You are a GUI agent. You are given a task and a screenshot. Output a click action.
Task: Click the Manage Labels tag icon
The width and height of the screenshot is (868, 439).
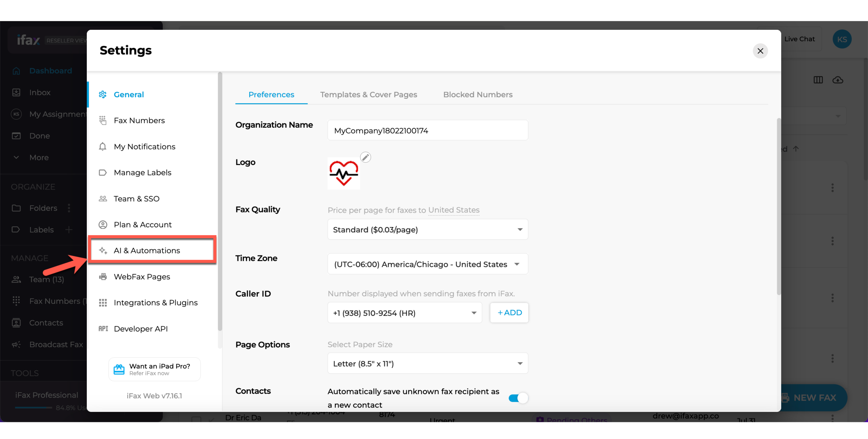point(102,172)
